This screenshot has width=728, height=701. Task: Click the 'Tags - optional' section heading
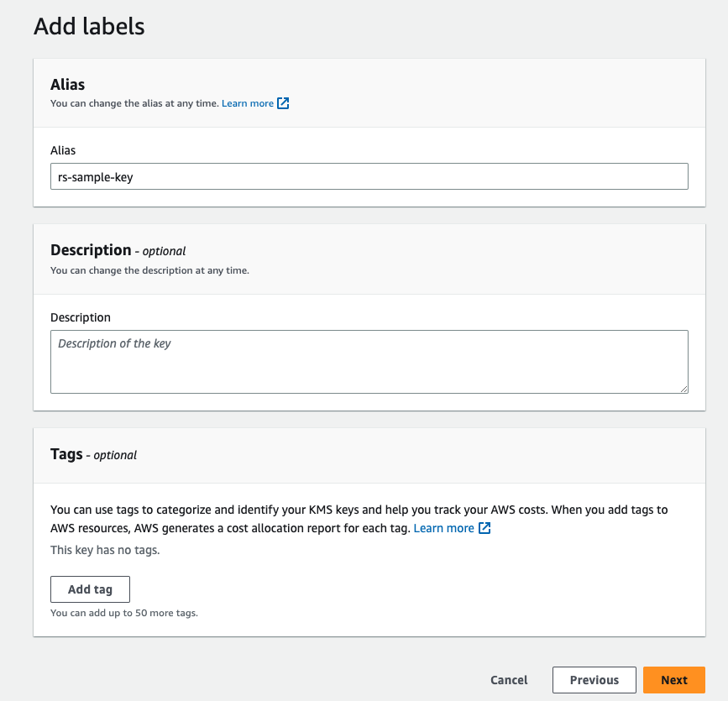click(x=93, y=454)
